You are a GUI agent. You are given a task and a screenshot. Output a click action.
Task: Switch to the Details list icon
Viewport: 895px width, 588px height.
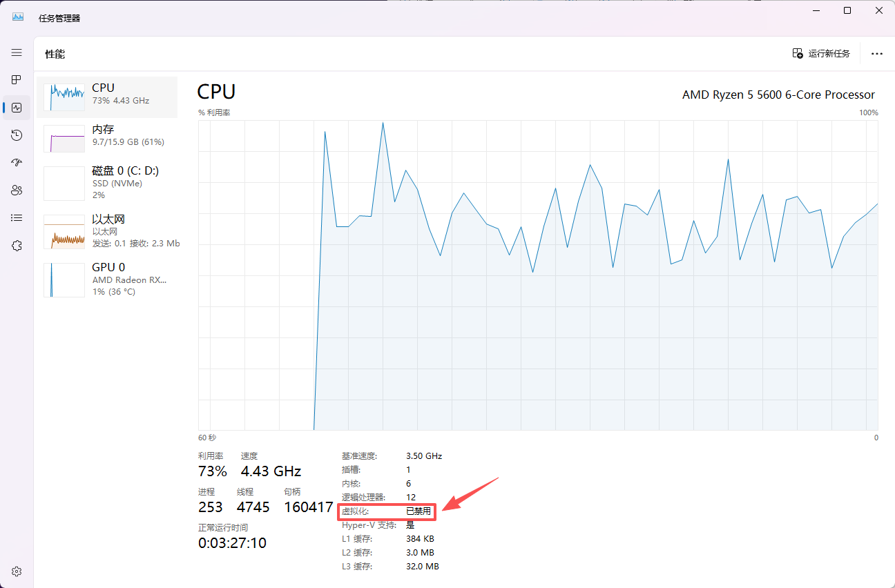[x=17, y=218]
